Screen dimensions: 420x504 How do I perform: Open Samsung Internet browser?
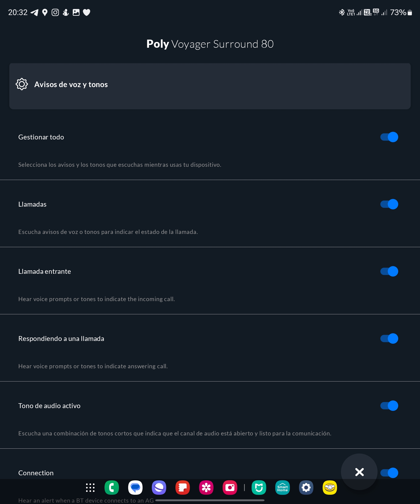pyautogui.click(x=159, y=488)
